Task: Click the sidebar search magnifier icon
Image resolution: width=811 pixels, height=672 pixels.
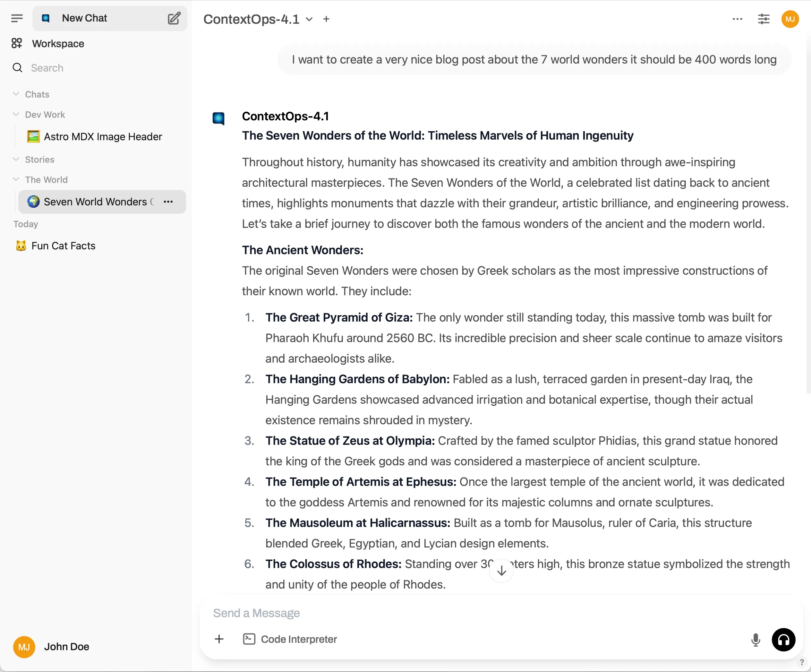Action: pos(17,68)
